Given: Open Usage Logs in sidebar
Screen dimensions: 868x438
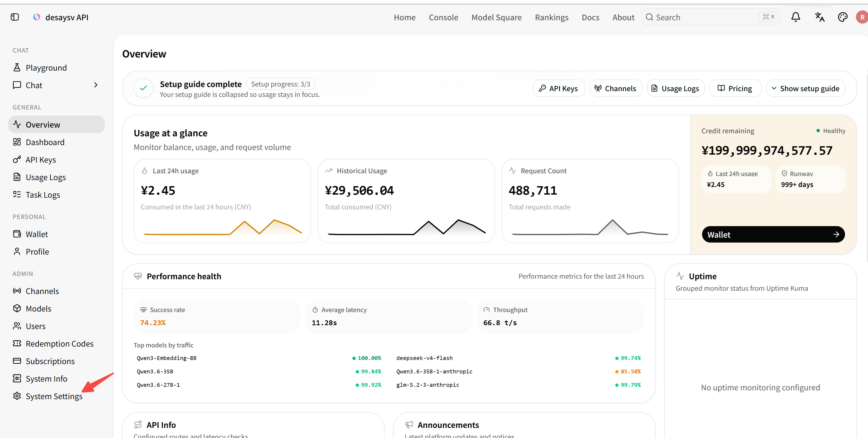Looking at the screenshot, I should point(56,177).
